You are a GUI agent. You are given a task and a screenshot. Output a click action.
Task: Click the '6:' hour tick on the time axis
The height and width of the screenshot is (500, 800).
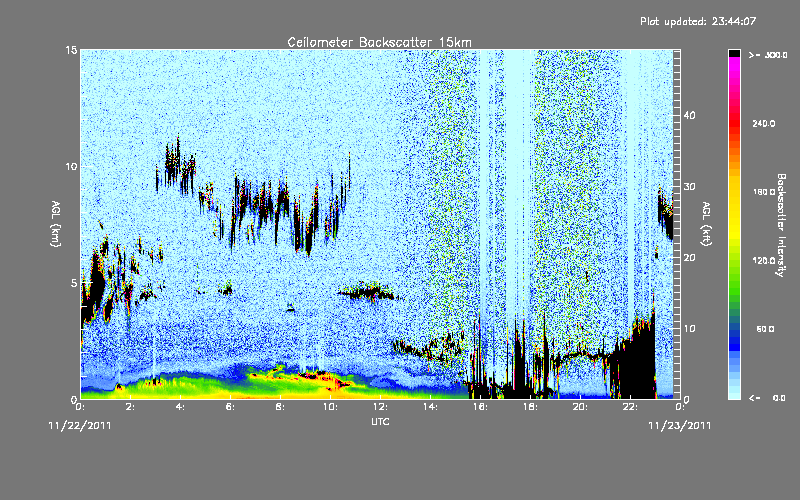coord(231,407)
